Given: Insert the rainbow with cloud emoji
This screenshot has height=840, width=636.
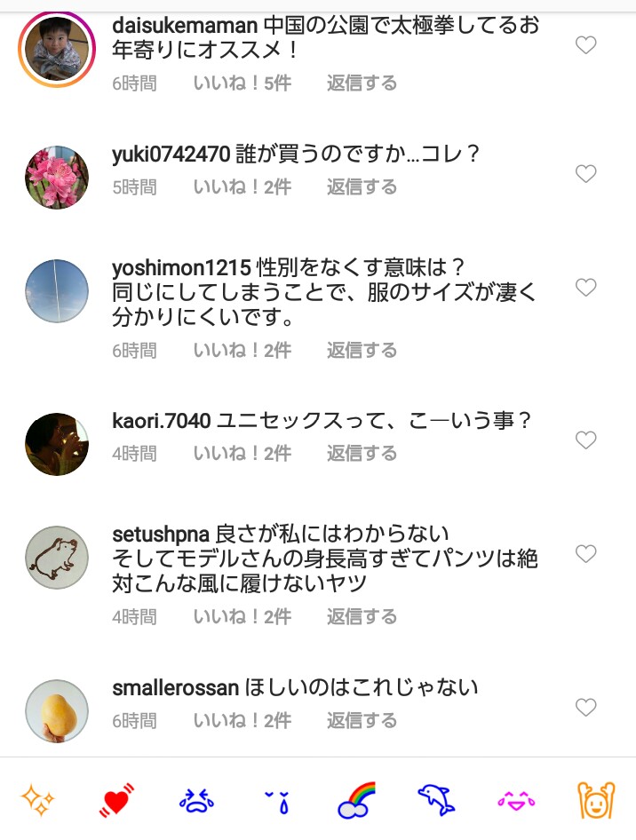Looking at the screenshot, I should point(357,800).
